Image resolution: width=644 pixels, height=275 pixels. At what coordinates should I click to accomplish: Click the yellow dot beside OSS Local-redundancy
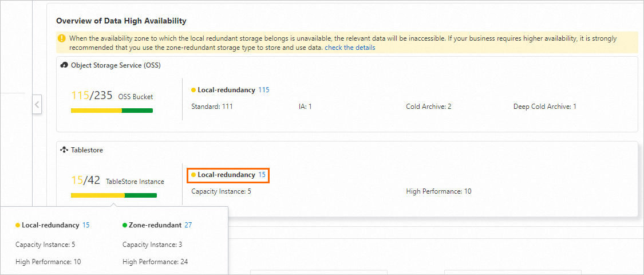[193, 90]
